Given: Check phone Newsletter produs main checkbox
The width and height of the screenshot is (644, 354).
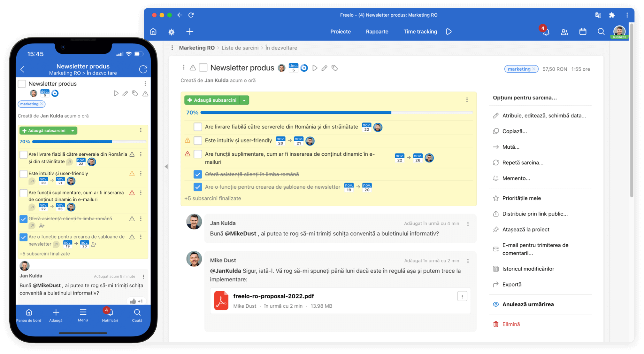Looking at the screenshot, I should pyautogui.click(x=22, y=84).
